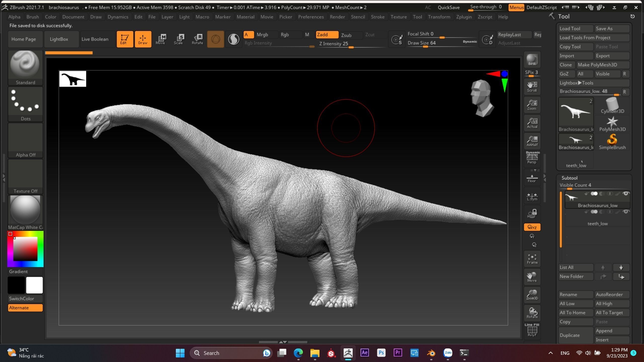Open the Document menu
Viewport: 644px width, 362px height.
point(73,17)
